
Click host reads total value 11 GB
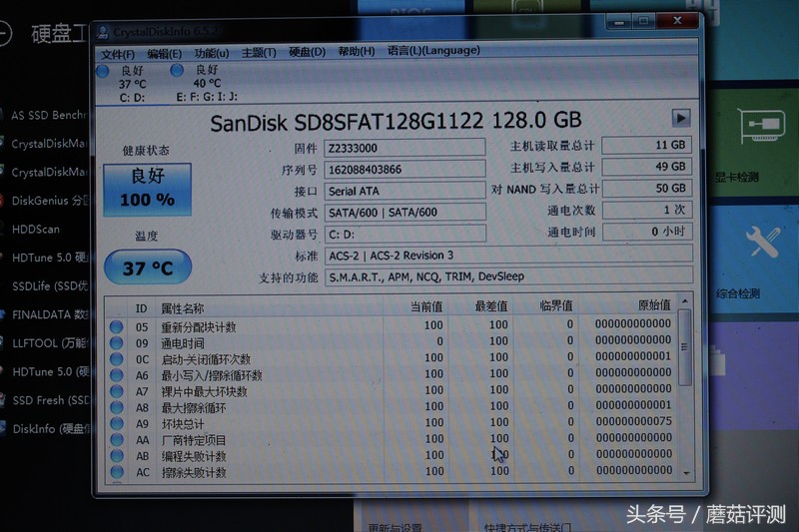pos(646,145)
